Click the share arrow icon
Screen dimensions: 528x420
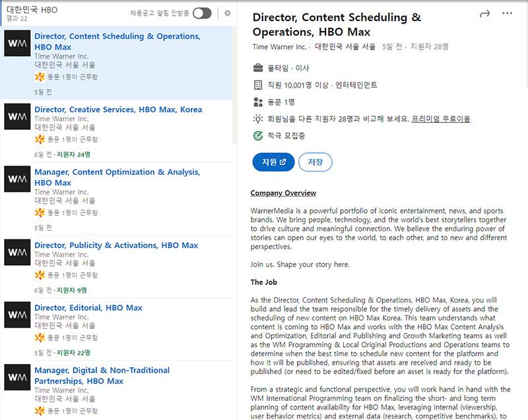point(484,13)
